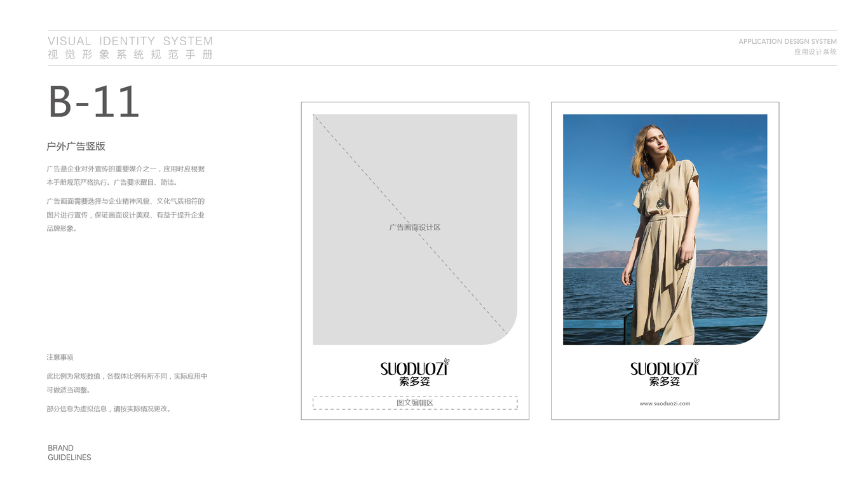868x488 pixels.
Task: Open the www.suoduozi.com link
Action: 665,403
